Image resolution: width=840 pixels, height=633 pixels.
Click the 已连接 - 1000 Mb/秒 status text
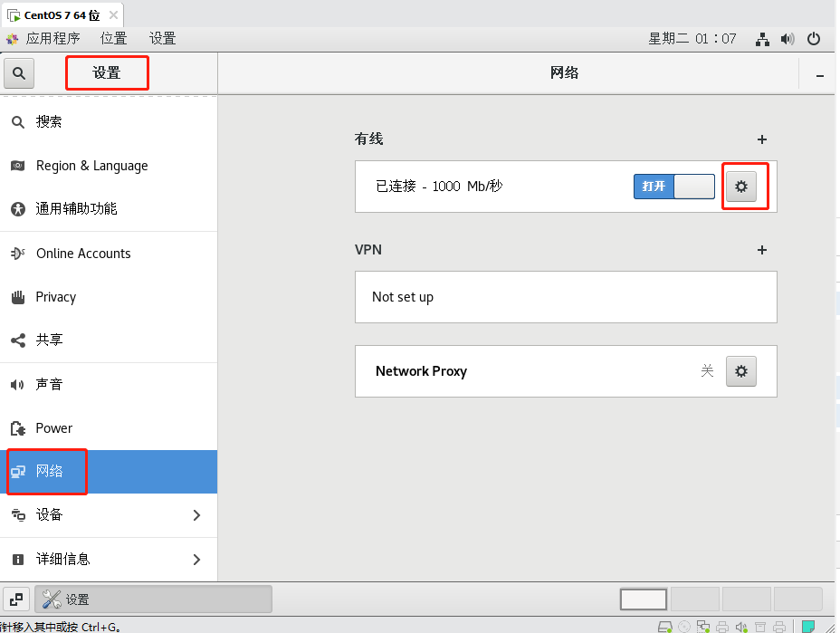pos(439,186)
